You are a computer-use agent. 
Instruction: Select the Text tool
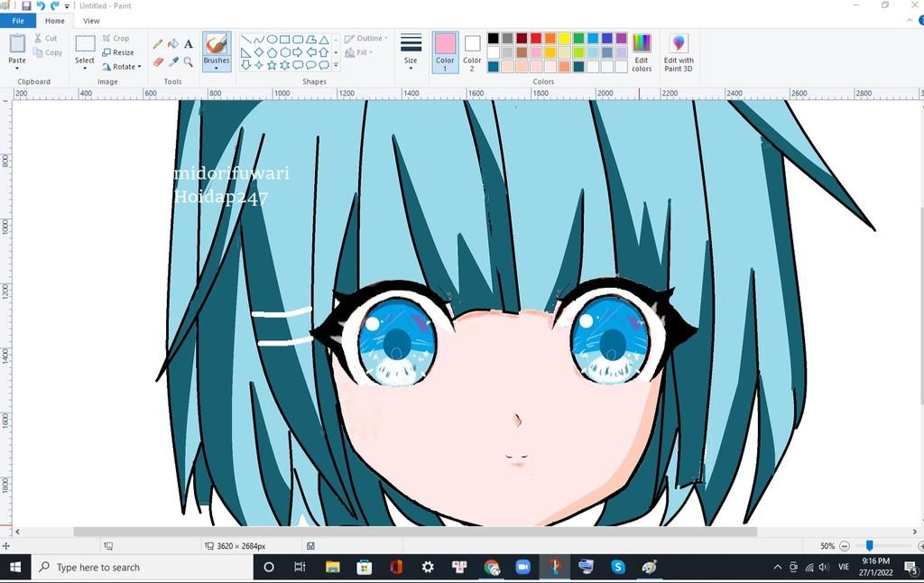pos(188,44)
